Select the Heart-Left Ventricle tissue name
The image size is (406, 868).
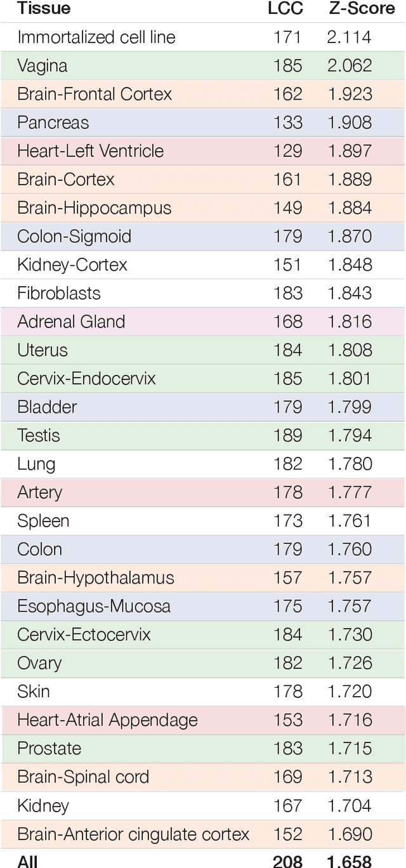pyautogui.click(x=91, y=151)
